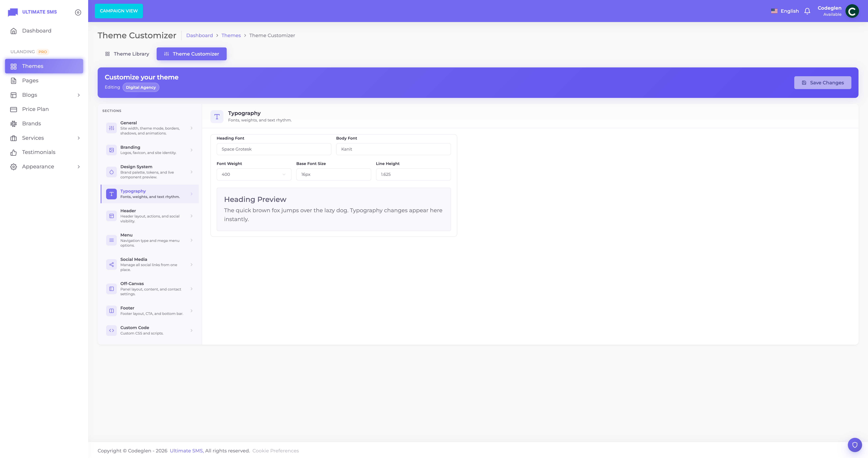Image resolution: width=868 pixels, height=458 pixels.
Task: Switch to the Theme Library tab
Action: [127, 54]
